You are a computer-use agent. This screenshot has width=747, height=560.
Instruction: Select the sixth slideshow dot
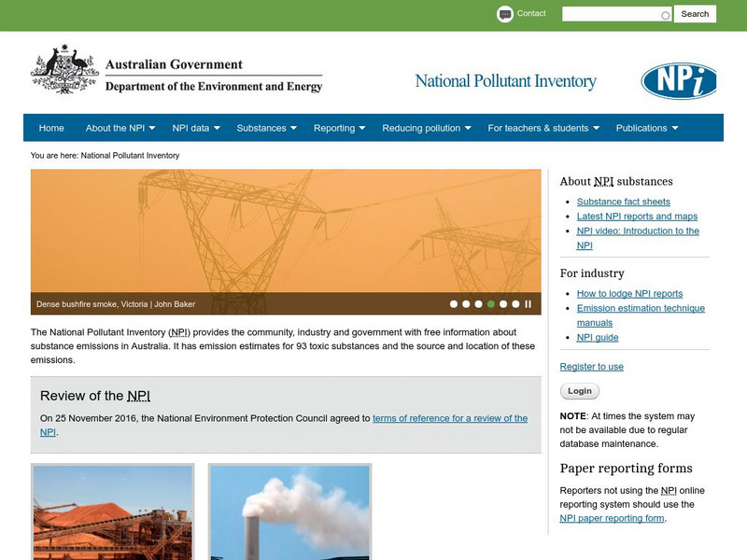click(x=515, y=304)
